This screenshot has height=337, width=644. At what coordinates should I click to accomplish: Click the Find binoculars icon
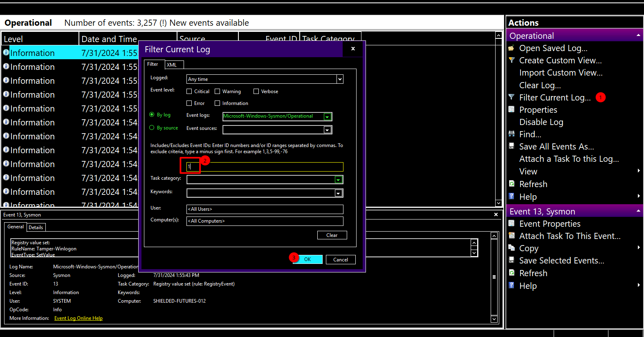tap(511, 134)
